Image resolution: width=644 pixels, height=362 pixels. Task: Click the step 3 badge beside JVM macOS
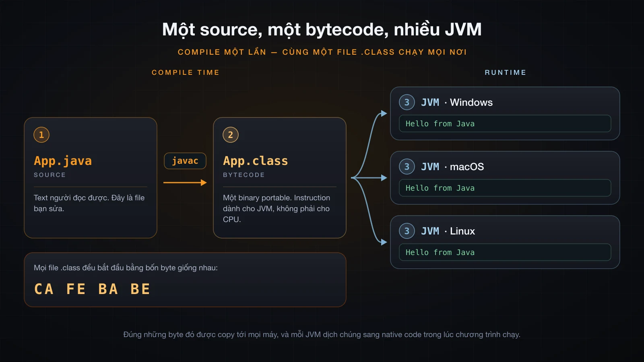click(407, 167)
